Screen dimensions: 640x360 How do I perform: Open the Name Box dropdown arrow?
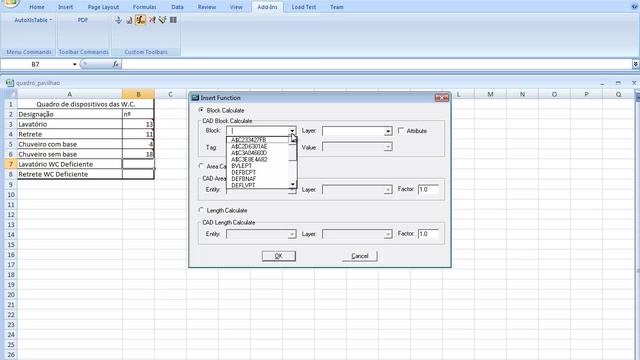74,64
